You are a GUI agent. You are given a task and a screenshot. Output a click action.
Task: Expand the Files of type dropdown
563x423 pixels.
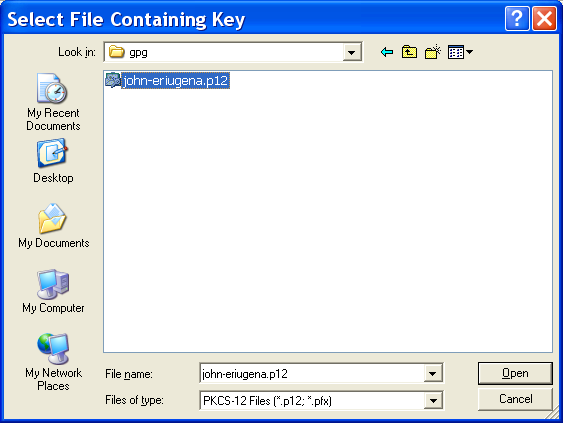(x=433, y=400)
